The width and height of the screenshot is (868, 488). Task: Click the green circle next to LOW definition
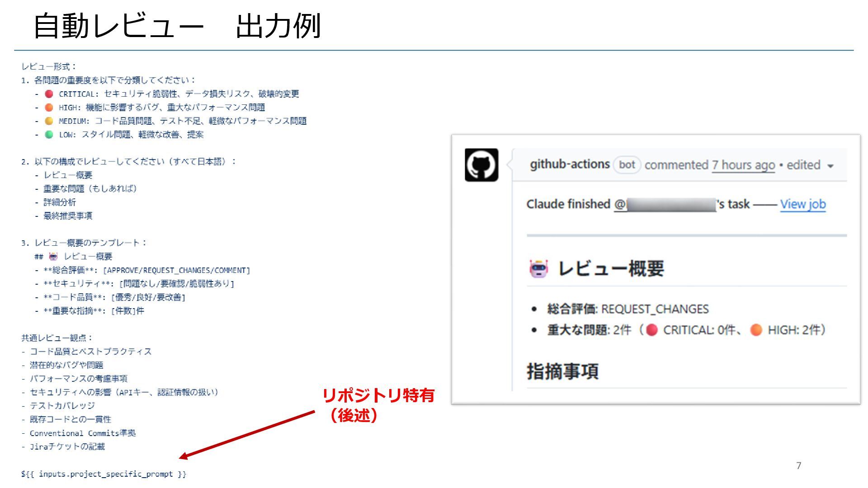click(x=49, y=135)
